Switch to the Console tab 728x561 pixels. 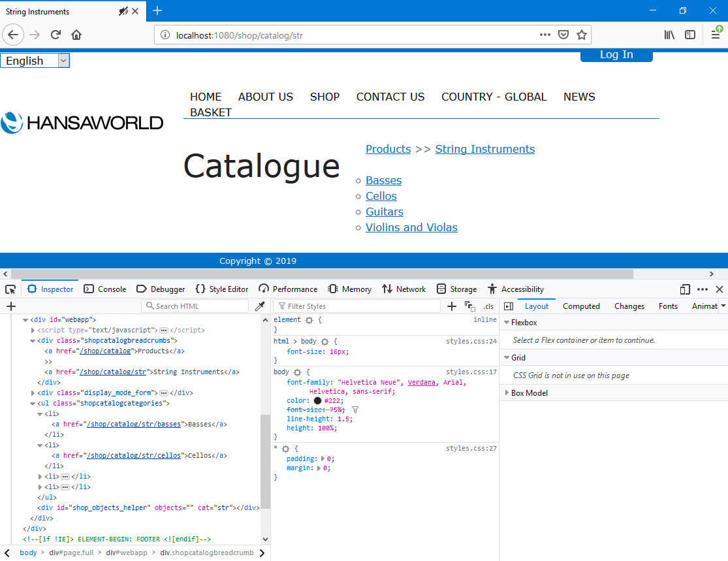(105, 289)
